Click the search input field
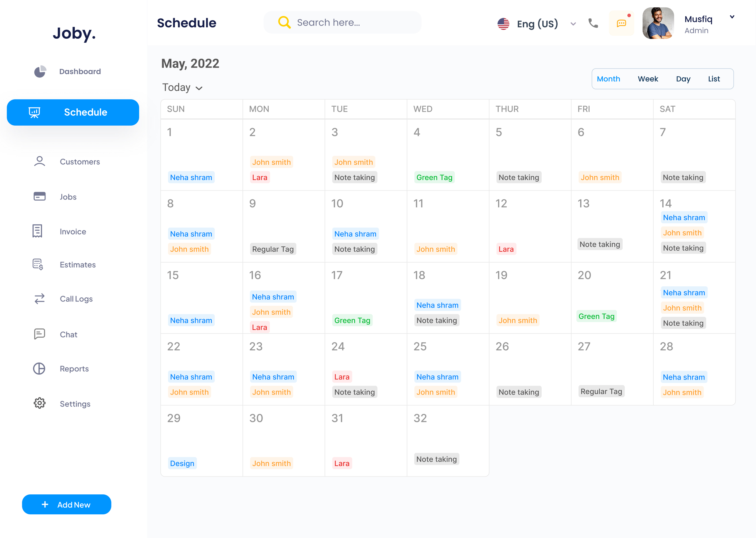 (343, 22)
